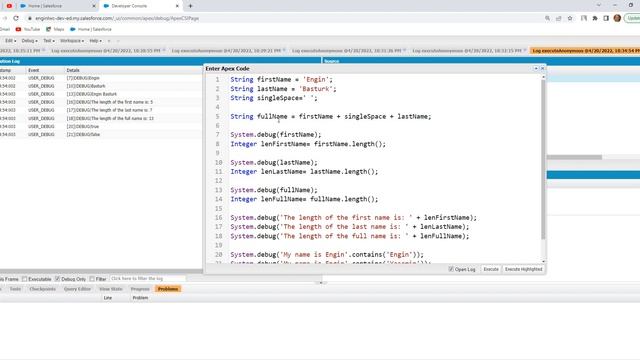This screenshot has width=640, height=360.
Task: Select the log row '[7]|DEBUG|Engin'
Action: [101, 78]
